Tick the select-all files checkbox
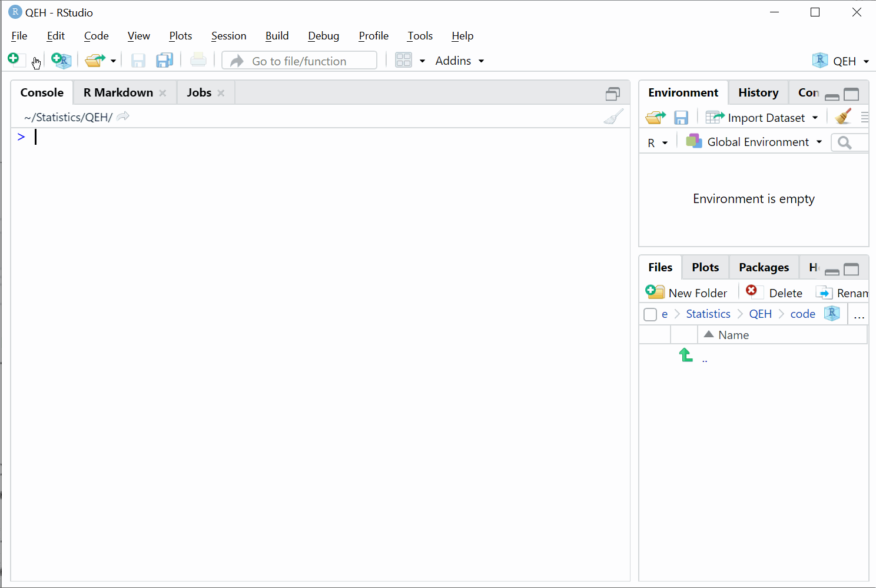Viewport: 876px width, 588px height. pyautogui.click(x=651, y=314)
